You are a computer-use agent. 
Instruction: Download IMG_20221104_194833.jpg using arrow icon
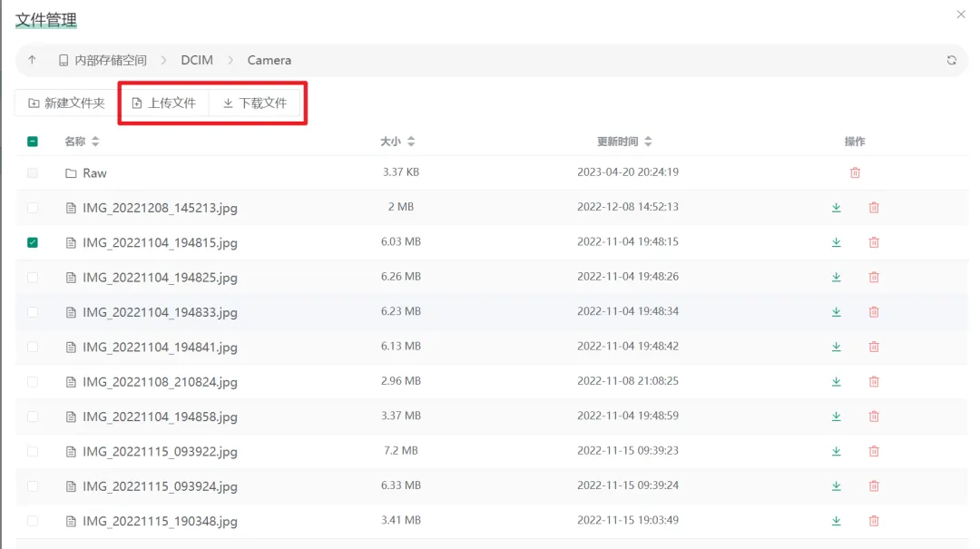coord(837,312)
